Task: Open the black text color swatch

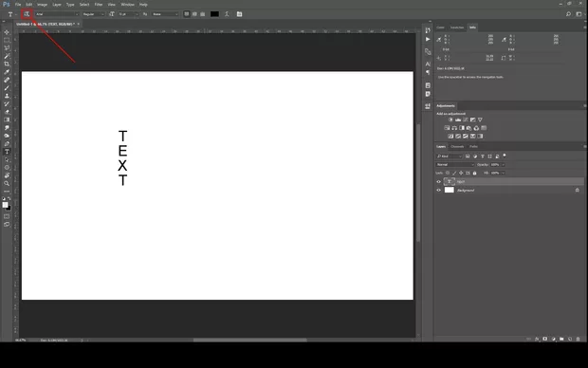Action: click(214, 14)
